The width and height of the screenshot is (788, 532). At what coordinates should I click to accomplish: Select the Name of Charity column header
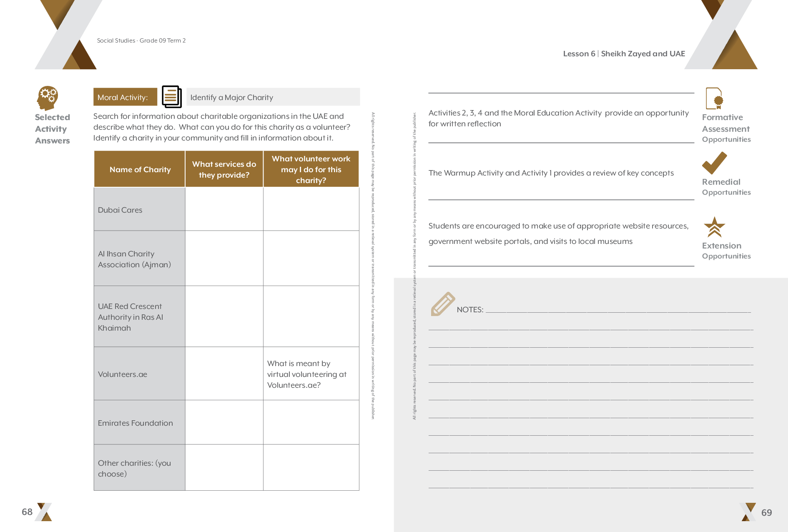click(140, 169)
